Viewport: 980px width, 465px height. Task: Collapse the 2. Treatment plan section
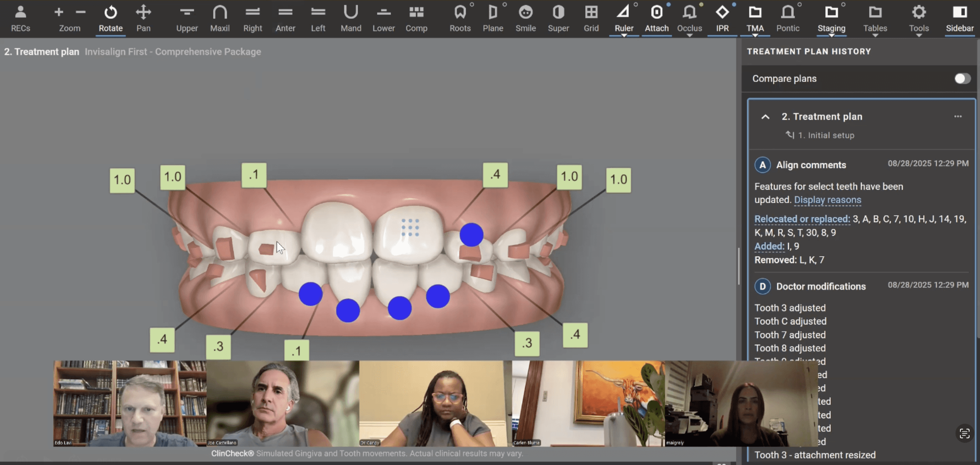(x=765, y=117)
